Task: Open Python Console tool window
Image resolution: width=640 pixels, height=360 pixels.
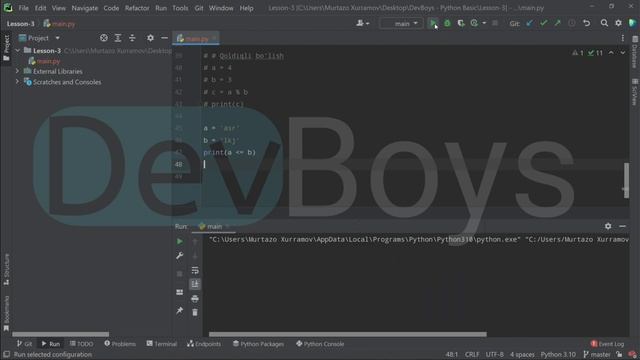Action: click(x=320, y=344)
